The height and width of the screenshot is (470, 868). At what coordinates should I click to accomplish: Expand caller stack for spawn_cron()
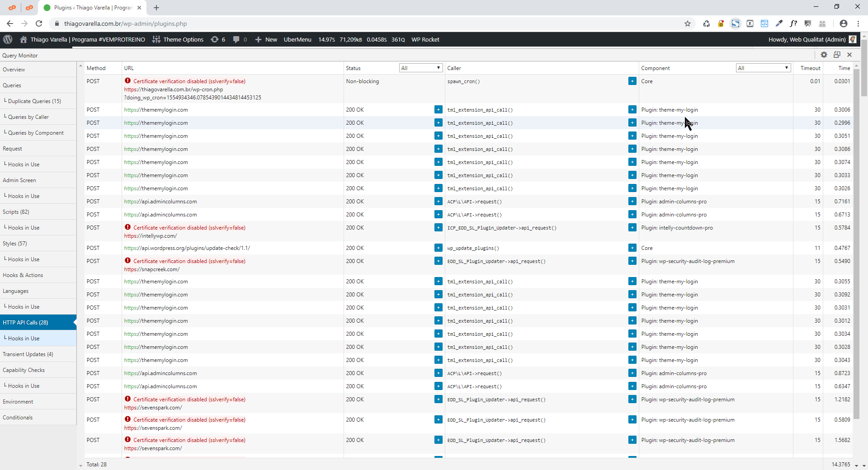pos(632,81)
